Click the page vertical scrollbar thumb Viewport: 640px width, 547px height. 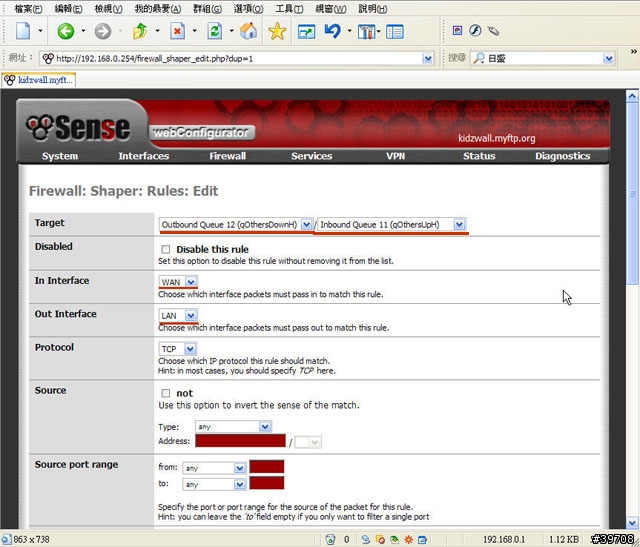(x=632, y=195)
